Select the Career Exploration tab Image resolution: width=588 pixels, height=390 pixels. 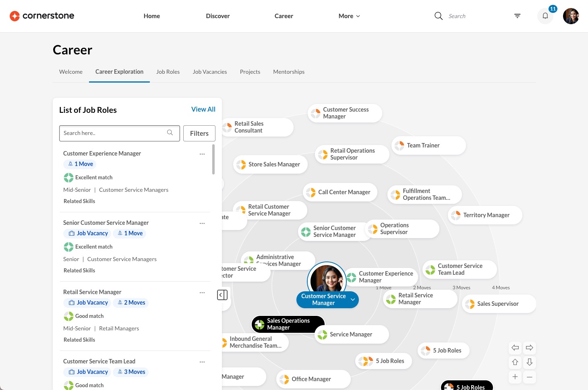[x=119, y=72]
